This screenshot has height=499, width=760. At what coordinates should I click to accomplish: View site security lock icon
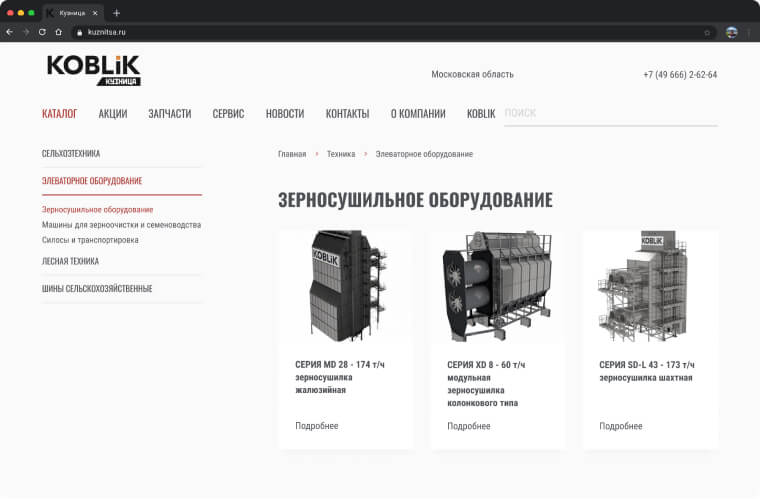click(79, 32)
